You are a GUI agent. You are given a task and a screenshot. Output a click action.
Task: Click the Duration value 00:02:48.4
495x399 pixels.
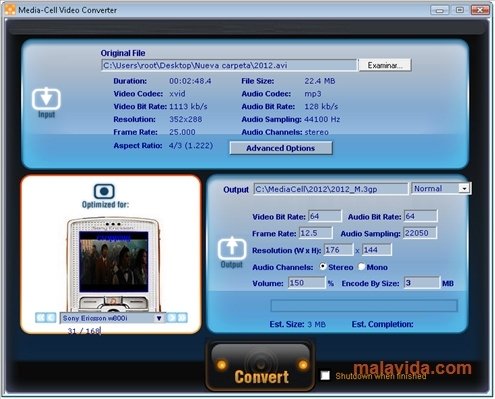click(190, 81)
